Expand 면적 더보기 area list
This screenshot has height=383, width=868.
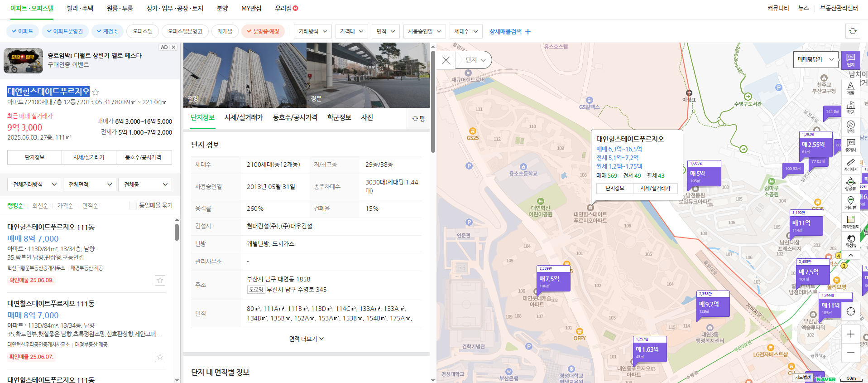(307, 339)
